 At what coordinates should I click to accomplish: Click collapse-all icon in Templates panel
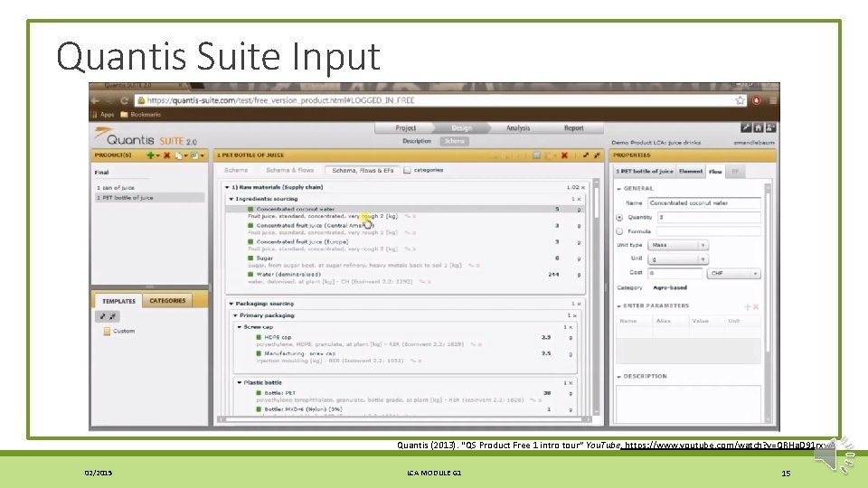(x=112, y=316)
